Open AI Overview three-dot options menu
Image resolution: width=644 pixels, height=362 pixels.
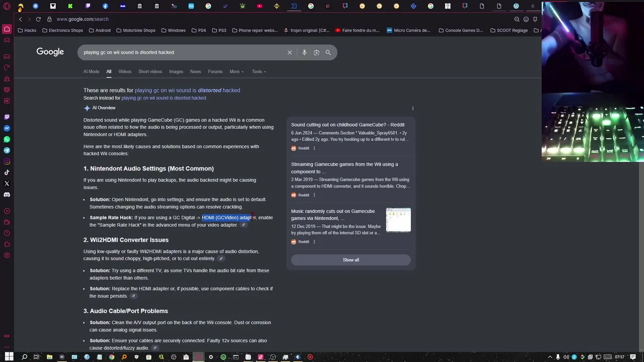click(413, 108)
